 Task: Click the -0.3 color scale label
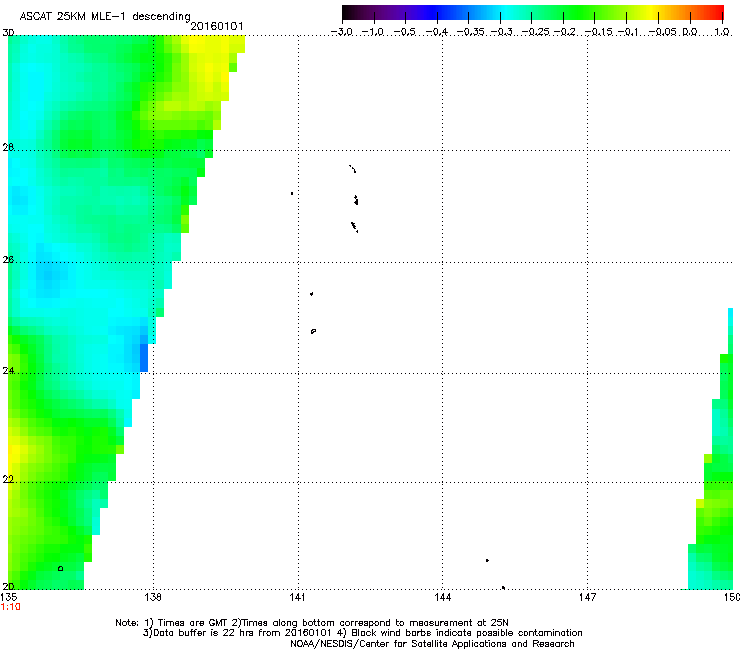(502, 32)
